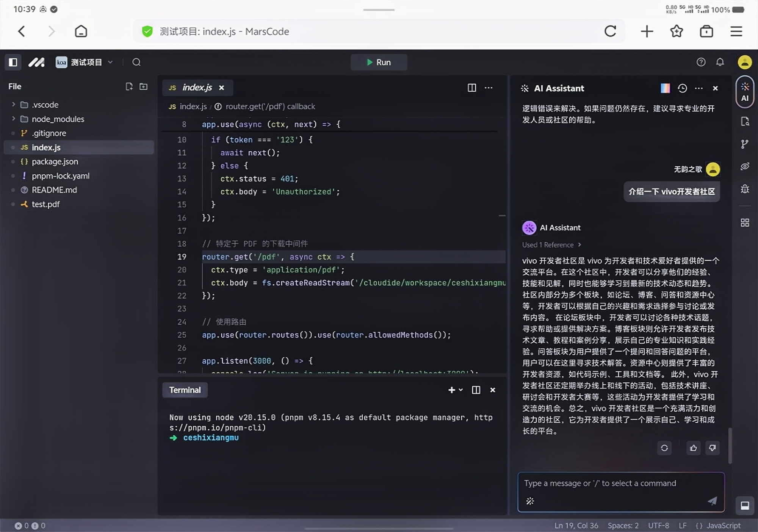This screenshot has height=532, width=758.
Task: Open source control in right sidebar
Action: tap(745, 144)
